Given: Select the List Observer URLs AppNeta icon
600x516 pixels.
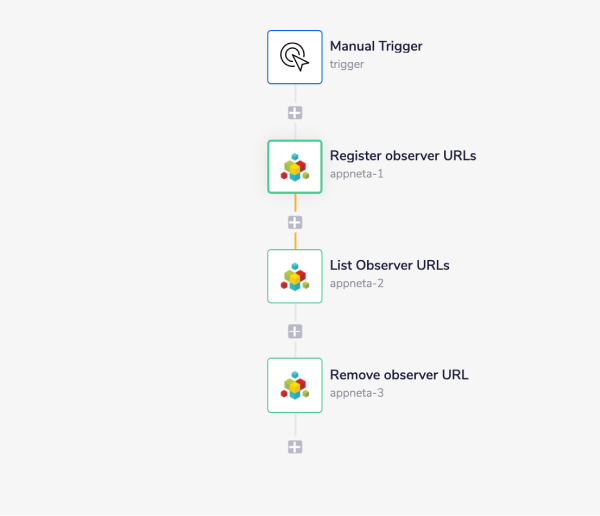Looking at the screenshot, I should pyautogui.click(x=295, y=275).
